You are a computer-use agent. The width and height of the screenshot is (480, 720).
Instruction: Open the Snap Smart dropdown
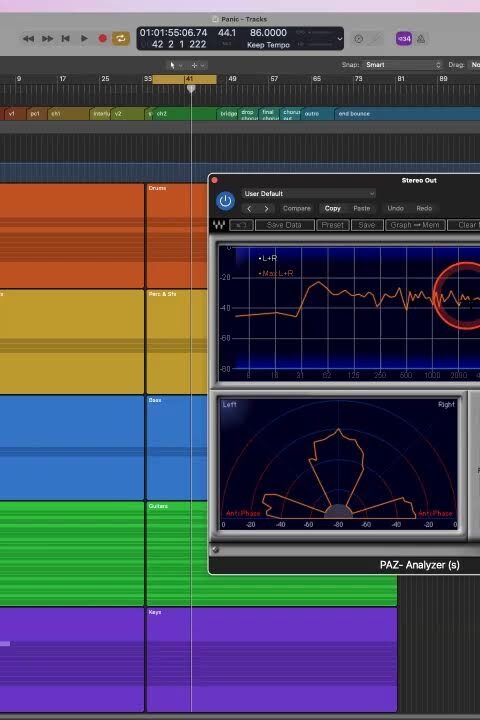pos(402,65)
